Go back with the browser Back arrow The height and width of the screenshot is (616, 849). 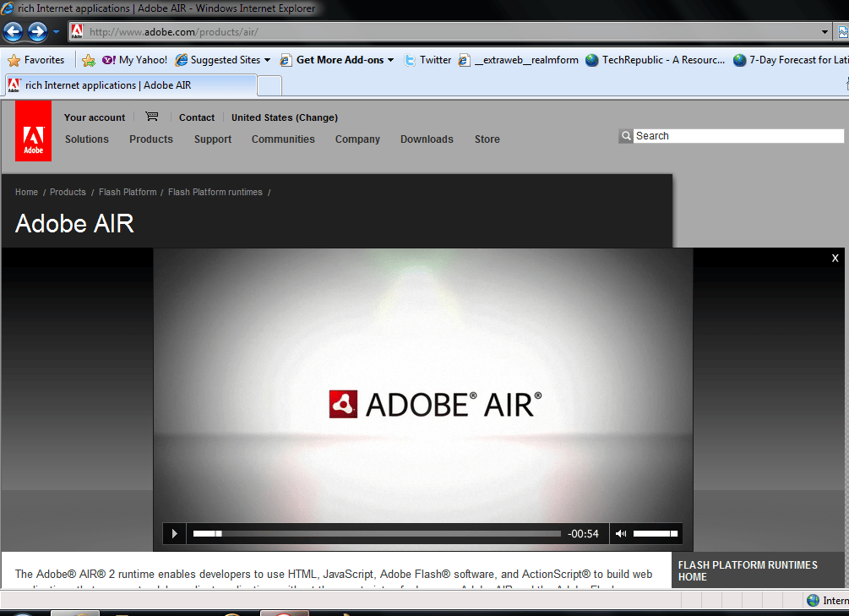click(13, 32)
